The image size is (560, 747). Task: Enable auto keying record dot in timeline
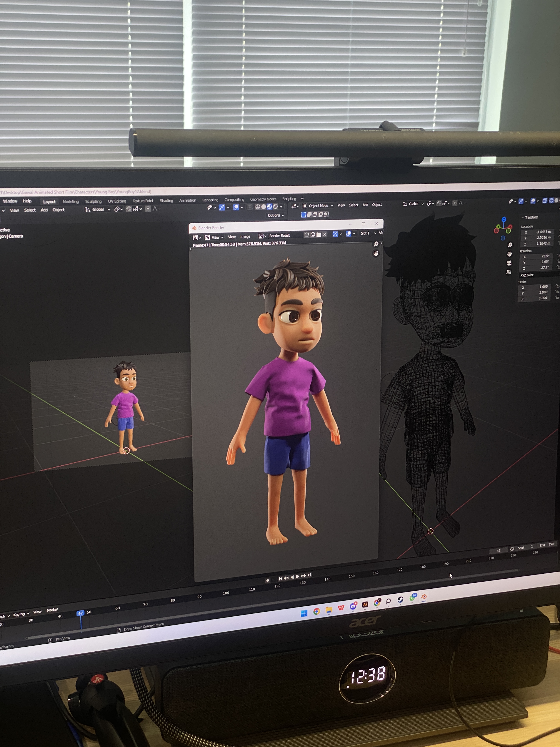pyautogui.click(x=268, y=580)
